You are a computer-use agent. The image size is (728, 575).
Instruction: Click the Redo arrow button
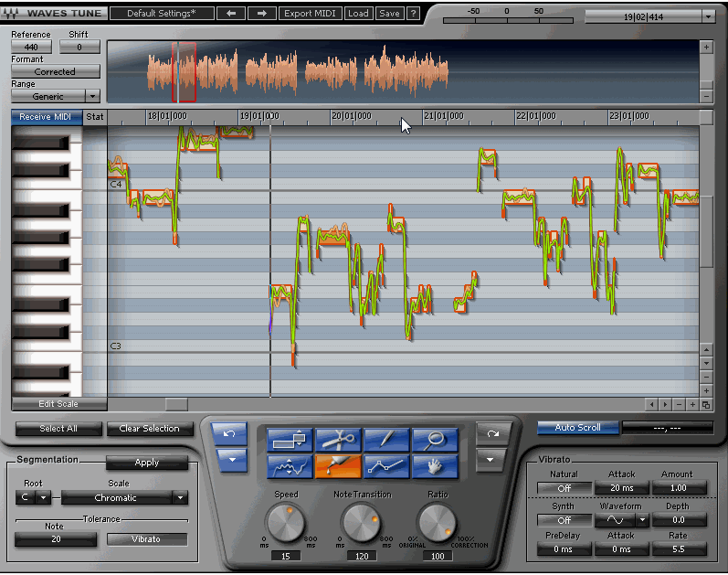tap(493, 434)
